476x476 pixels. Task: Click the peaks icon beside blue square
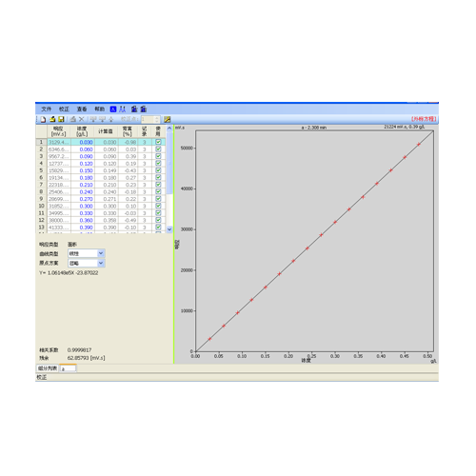(x=123, y=109)
